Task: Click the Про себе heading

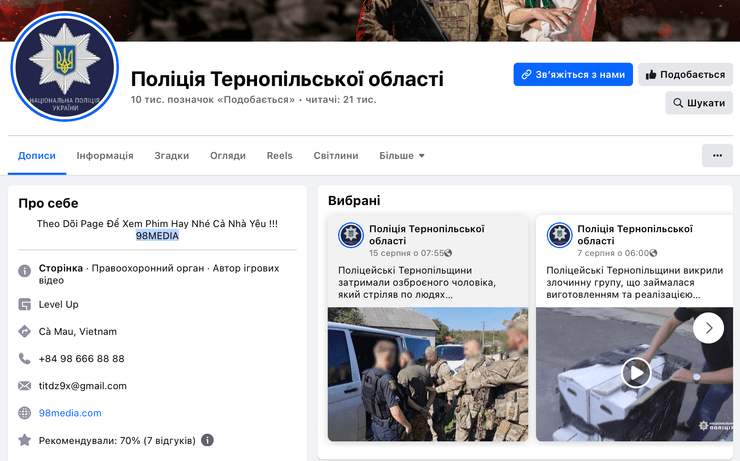Action: point(48,203)
